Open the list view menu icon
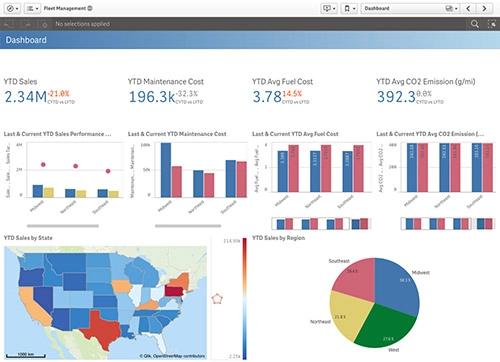The height and width of the screenshot is (362, 500). point(32,8)
